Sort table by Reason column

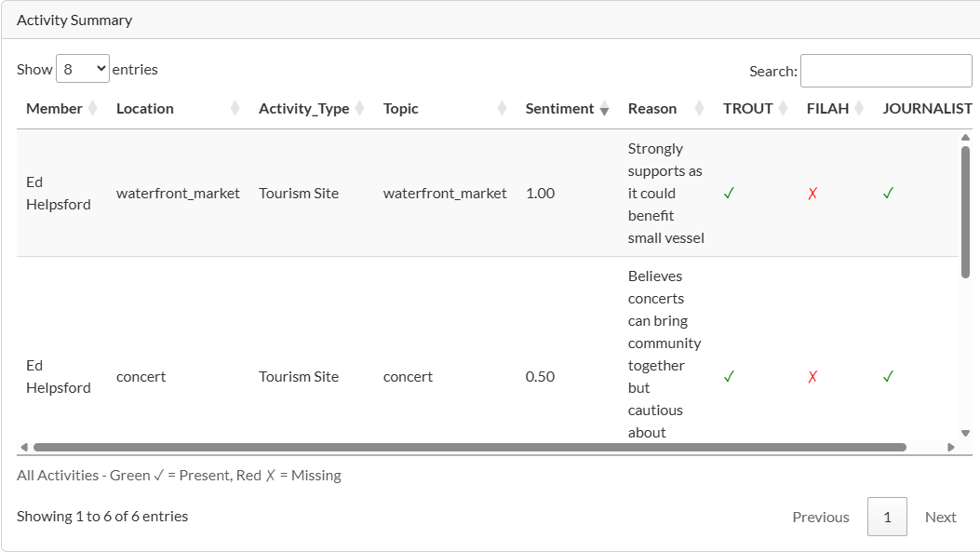tap(652, 109)
